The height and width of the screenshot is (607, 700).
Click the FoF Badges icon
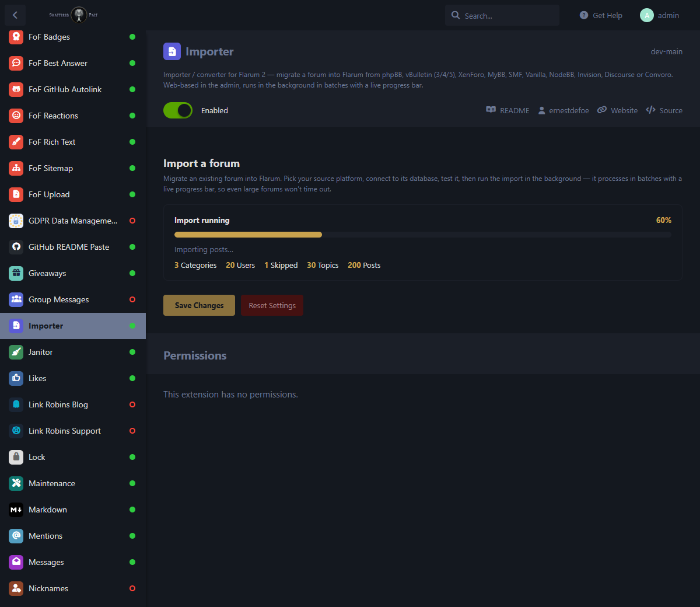pos(16,37)
